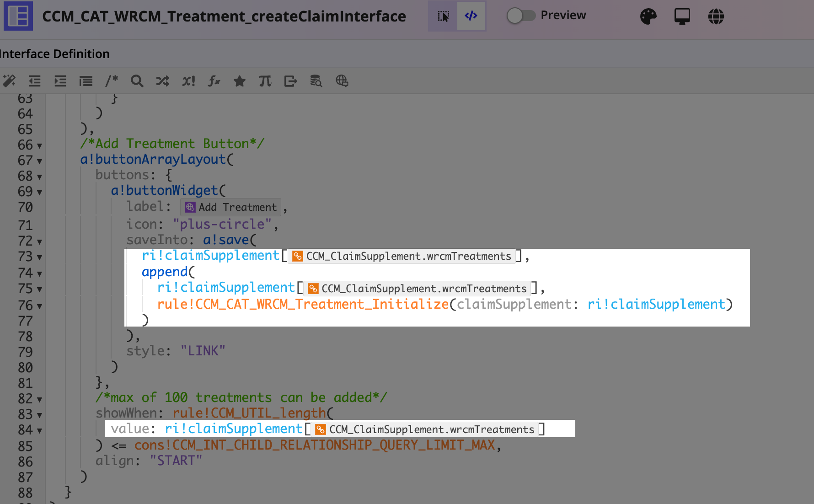Open rule!CCM_CAT_WRCM_Treatment_Initialize reference
814x504 pixels.
(x=303, y=304)
